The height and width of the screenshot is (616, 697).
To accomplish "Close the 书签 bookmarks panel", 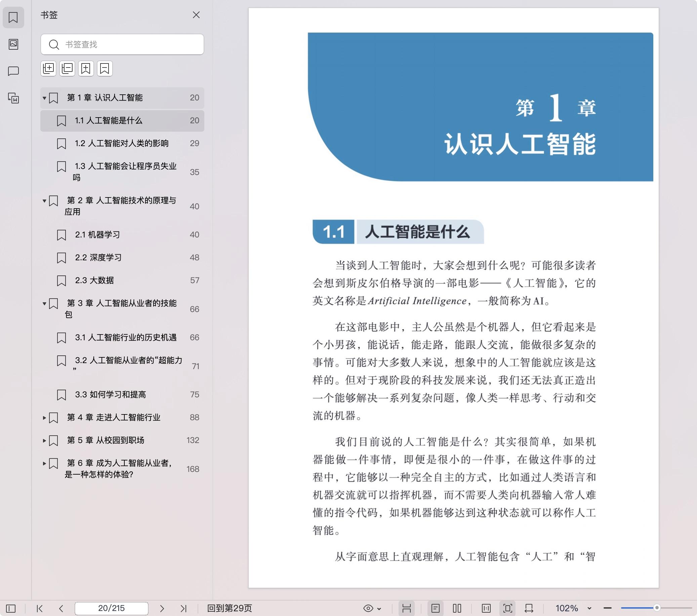I will 196,15.
